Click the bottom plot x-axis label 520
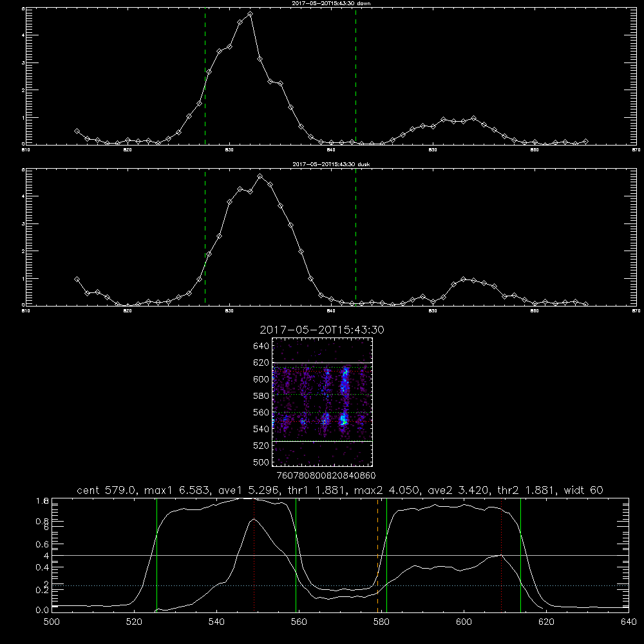This screenshot has width=644, height=644. pos(134,622)
